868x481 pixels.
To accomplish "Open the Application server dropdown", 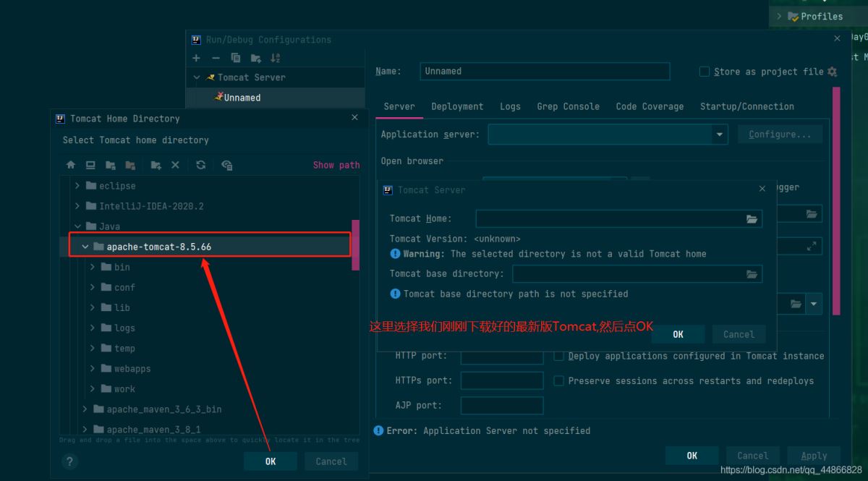I will (x=719, y=135).
